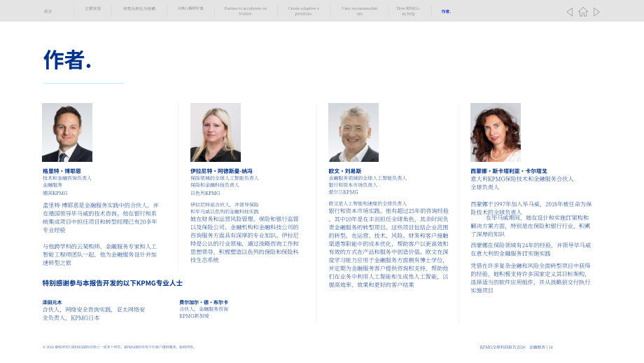Image resolution: width=644 pixels, height=363 pixels.
Task: Click the photo of 伊拉尼特·阿德斯曼-纳冯
Action: 215,132
